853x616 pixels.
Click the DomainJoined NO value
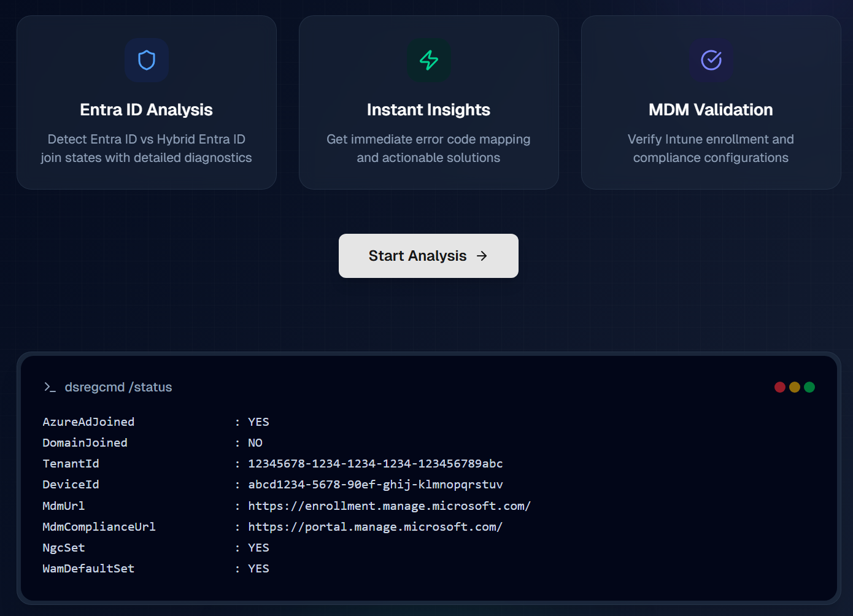[255, 442]
